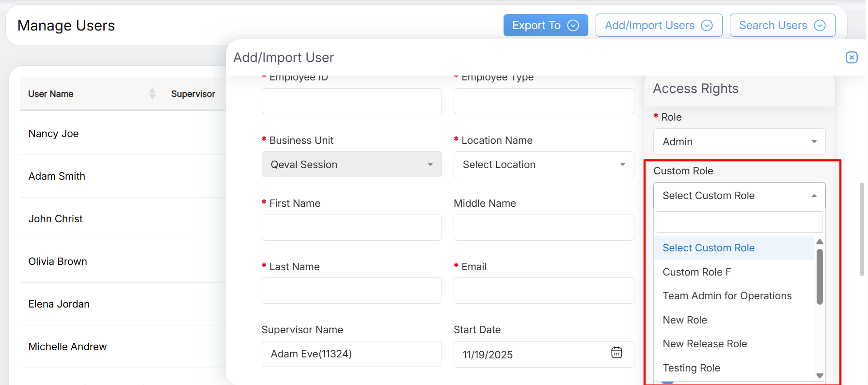The width and height of the screenshot is (868, 385).
Task: Pick New Release Role option
Action: (x=704, y=344)
